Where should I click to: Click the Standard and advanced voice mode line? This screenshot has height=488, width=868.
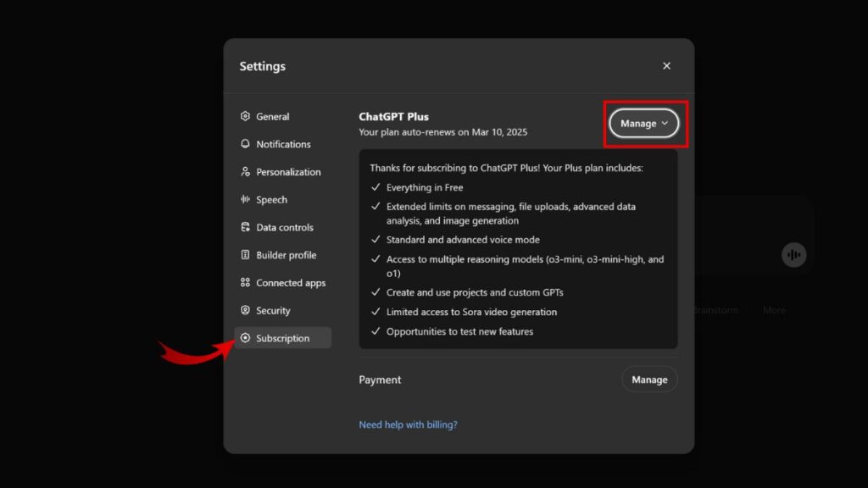(463, 240)
